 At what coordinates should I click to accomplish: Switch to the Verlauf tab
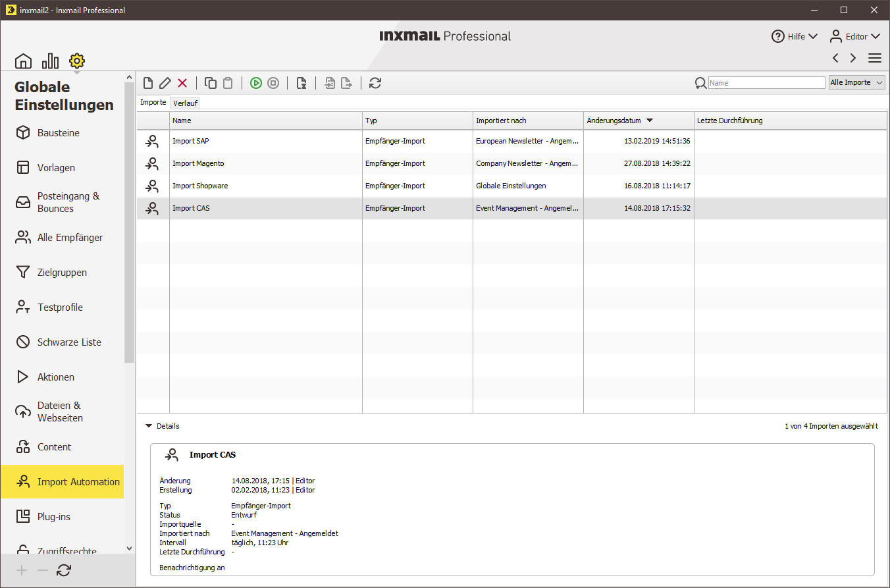tap(186, 103)
